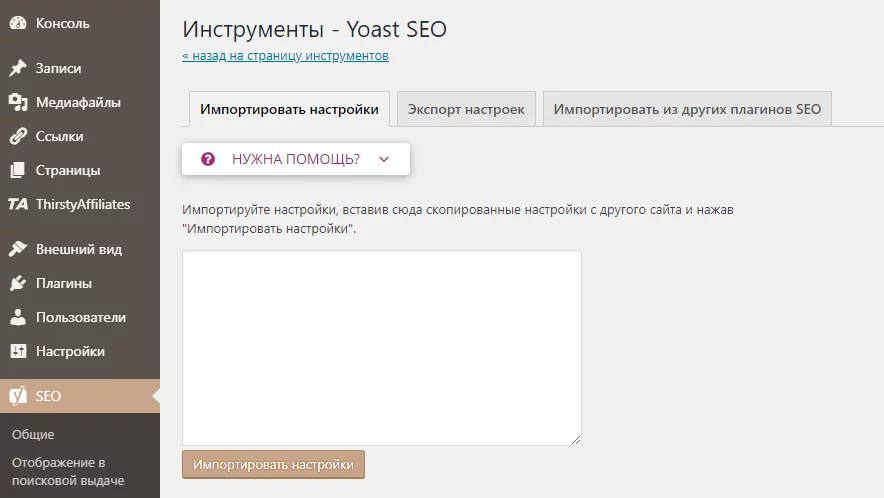Click the Консоль dashboard icon
Image resolution: width=884 pixels, height=498 pixels.
tap(18, 23)
